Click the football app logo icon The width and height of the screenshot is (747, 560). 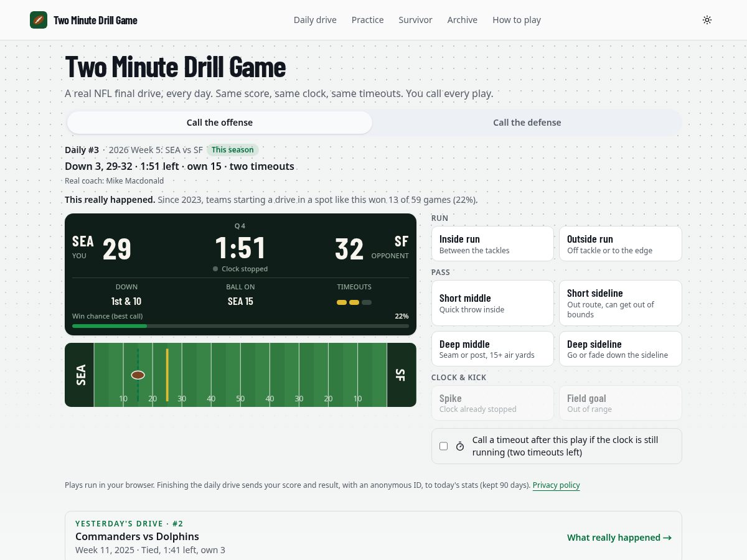39,20
